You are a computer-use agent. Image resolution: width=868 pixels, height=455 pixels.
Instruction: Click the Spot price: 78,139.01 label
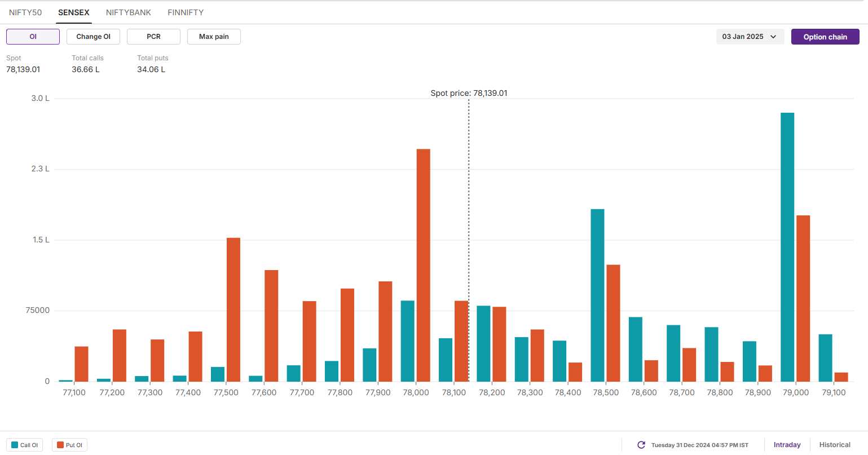(469, 93)
